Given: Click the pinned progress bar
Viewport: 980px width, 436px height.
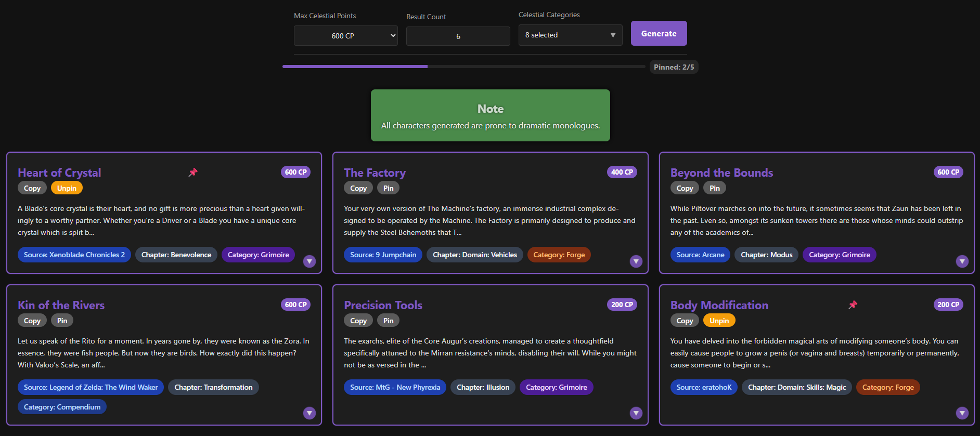Looking at the screenshot, I should tap(463, 67).
